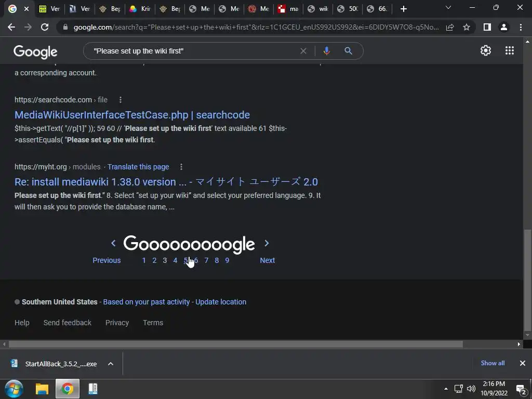Open the MediaWikiUserInterfaceTestCase.php searchcode result
Viewport: 532px width, 399px height.
tap(132, 115)
